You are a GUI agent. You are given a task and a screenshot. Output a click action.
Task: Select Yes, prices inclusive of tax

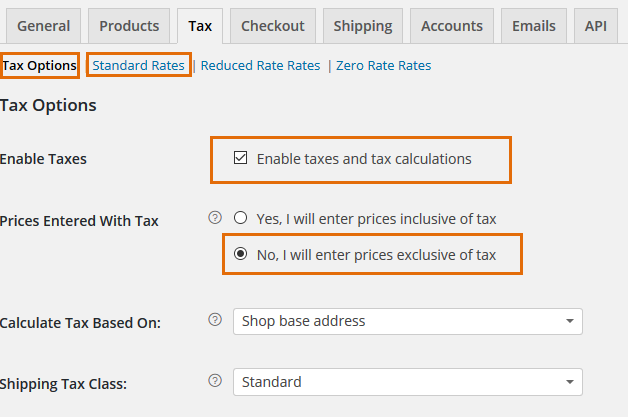pos(240,218)
